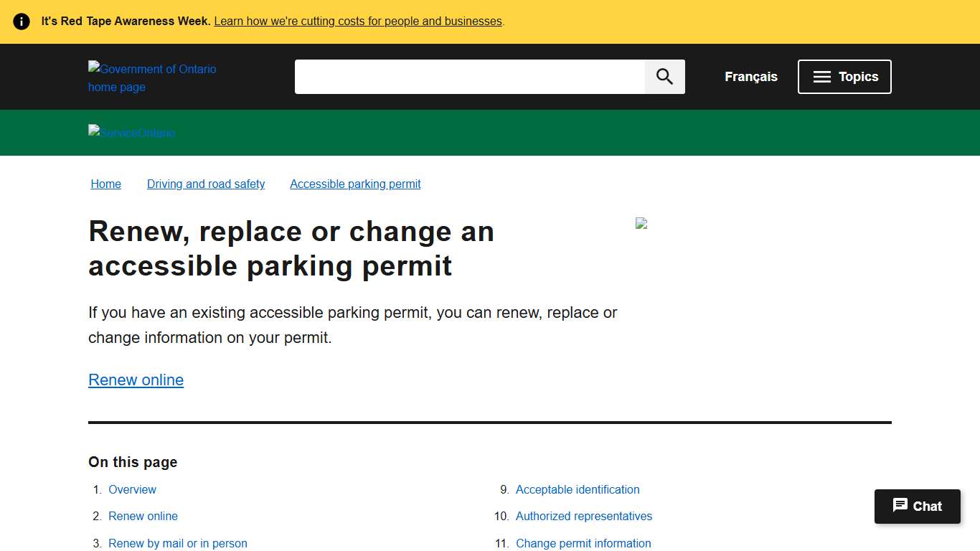This screenshot has height=551, width=980.
Task: Go to Accessible parking permit breadcrumb
Action: coord(355,184)
